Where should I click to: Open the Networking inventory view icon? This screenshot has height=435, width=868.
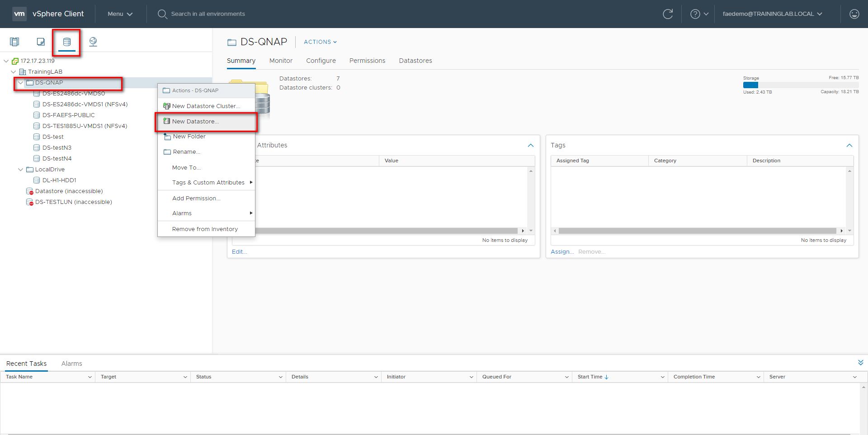point(93,42)
